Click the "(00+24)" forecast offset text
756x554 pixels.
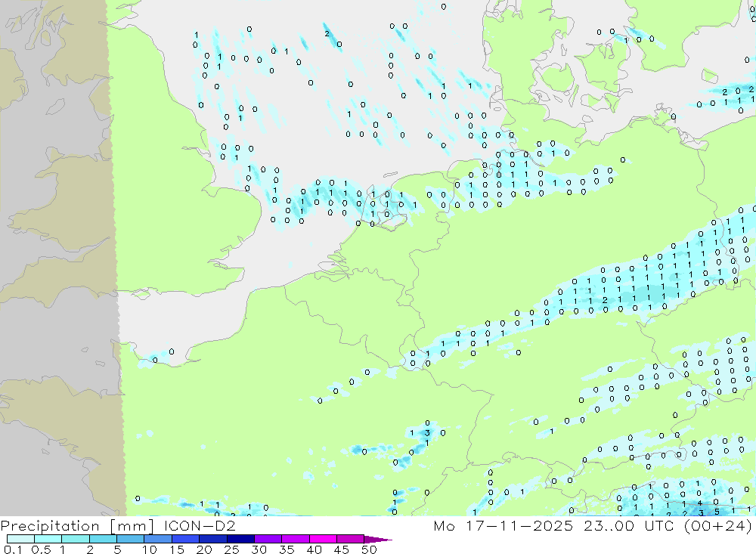click(718, 526)
